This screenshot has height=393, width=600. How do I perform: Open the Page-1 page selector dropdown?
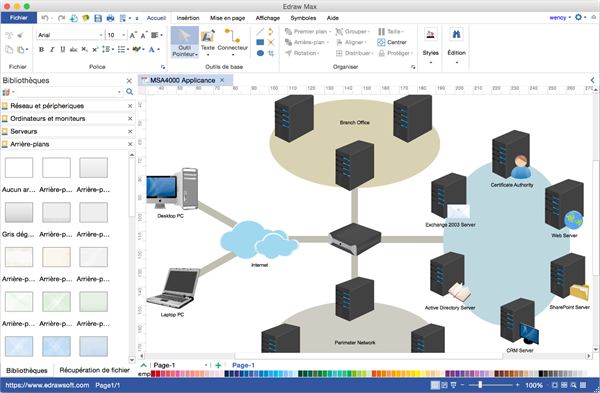coord(206,365)
